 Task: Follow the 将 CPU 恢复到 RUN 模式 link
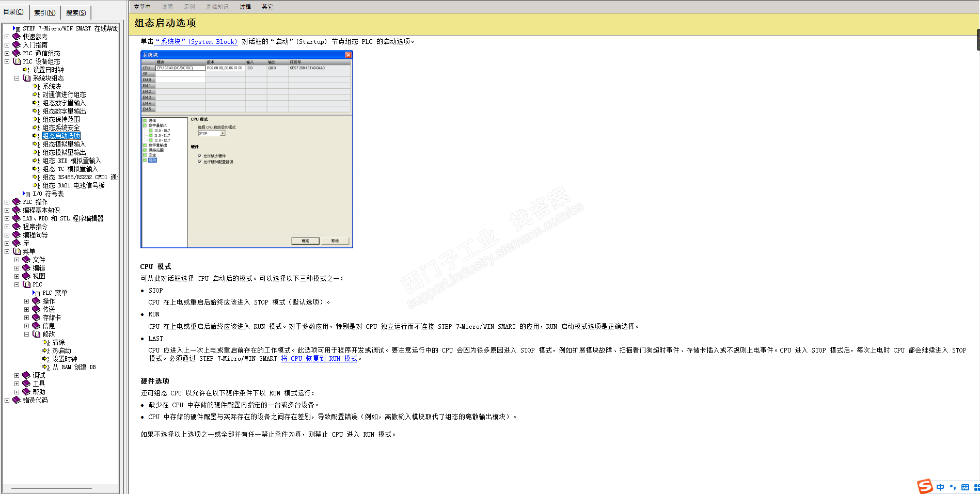click(319, 358)
